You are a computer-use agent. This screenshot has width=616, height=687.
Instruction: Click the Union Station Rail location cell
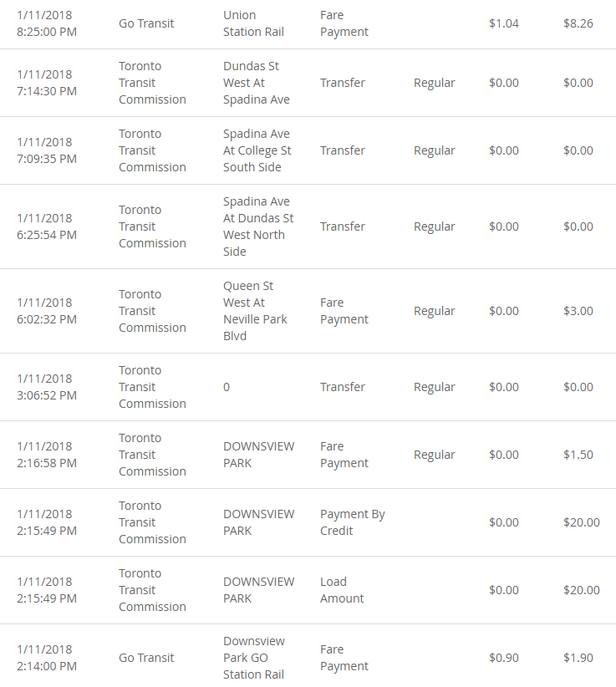[253, 23]
